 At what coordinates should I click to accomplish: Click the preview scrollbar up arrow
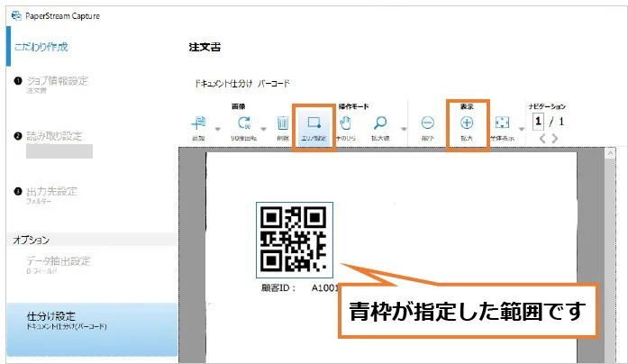click(610, 153)
